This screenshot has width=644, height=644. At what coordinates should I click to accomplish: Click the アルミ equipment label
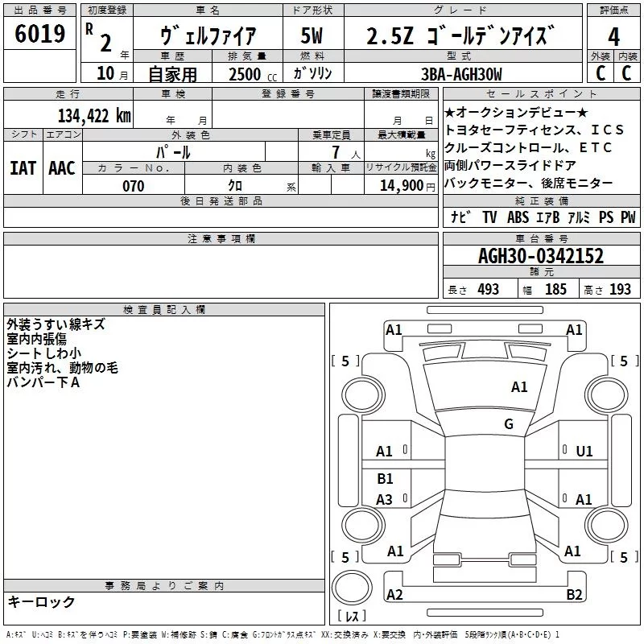[579, 217]
